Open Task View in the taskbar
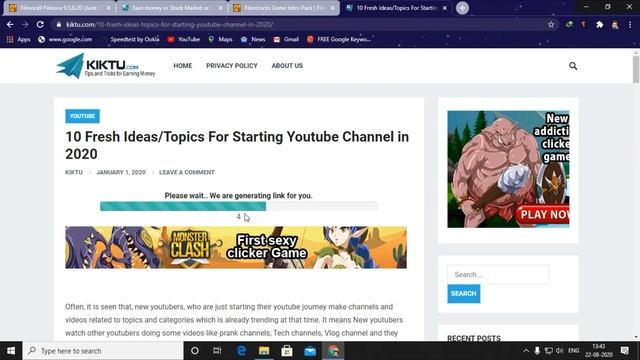 217,351
